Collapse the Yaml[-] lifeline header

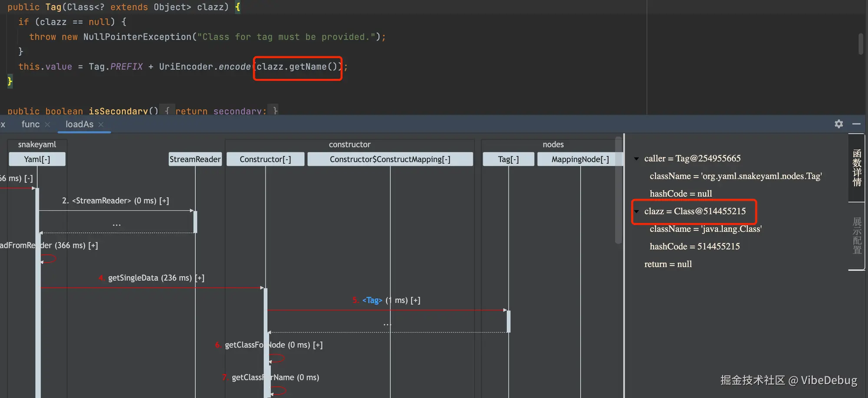point(37,159)
